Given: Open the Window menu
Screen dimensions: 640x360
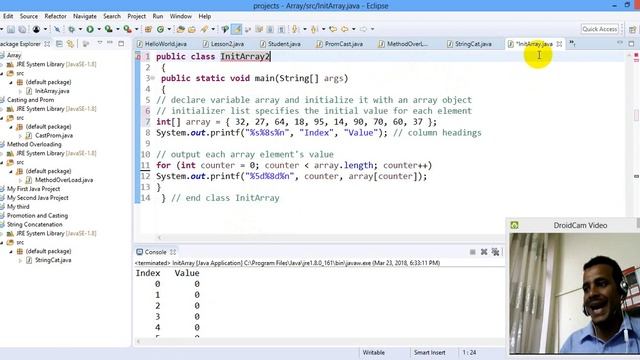Looking at the screenshot, I should click(x=180, y=16).
